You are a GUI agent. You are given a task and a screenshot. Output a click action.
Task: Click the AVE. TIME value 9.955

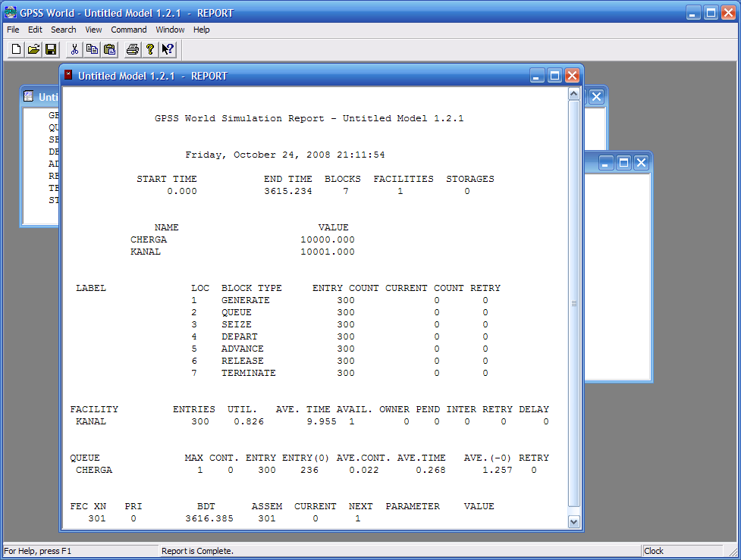tap(322, 421)
